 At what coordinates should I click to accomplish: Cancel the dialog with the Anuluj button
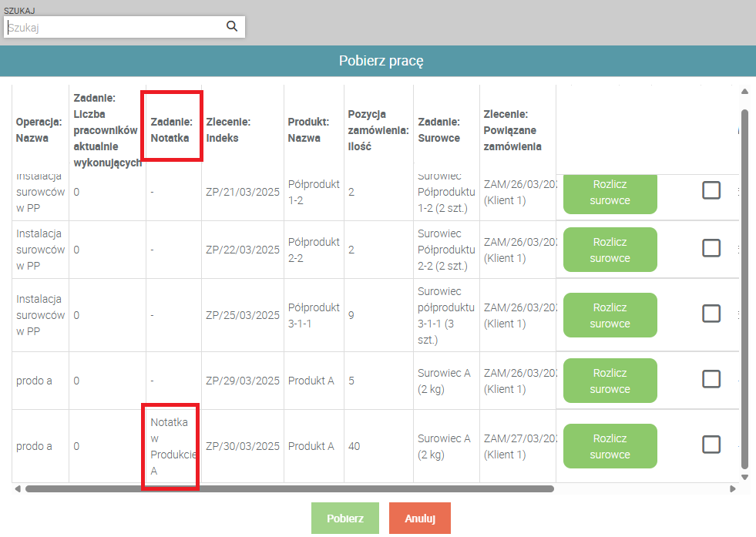pyautogui.click(x=419, y=519)
